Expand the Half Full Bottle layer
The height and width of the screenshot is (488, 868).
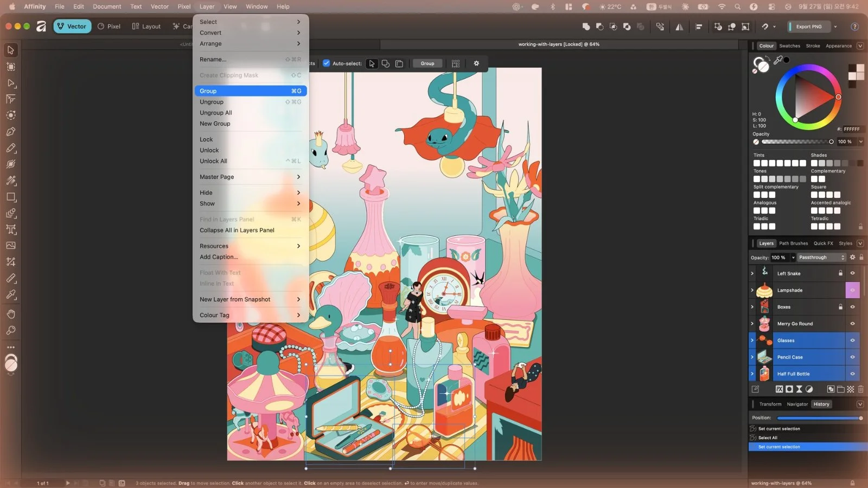(752, 374)
